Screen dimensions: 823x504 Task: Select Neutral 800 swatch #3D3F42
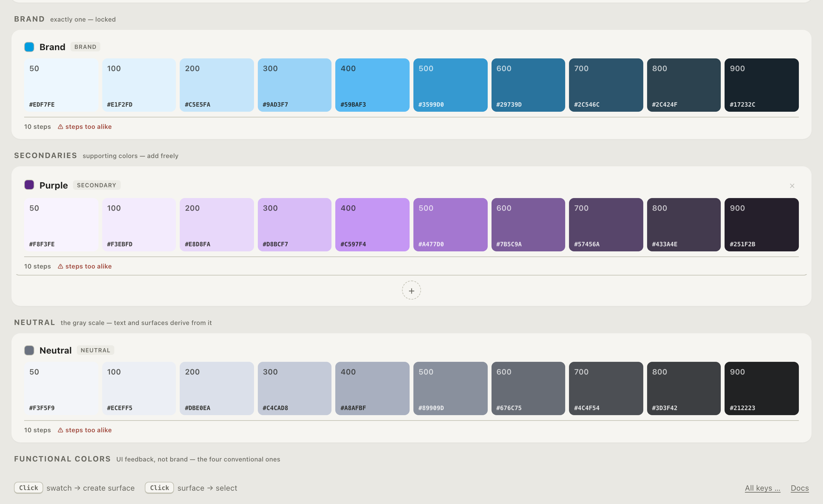[684, 388]
